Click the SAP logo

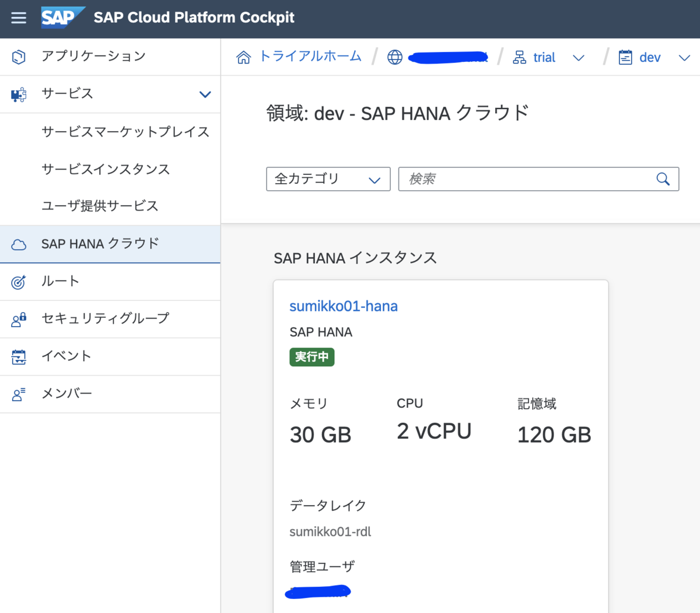coord(63,17)
